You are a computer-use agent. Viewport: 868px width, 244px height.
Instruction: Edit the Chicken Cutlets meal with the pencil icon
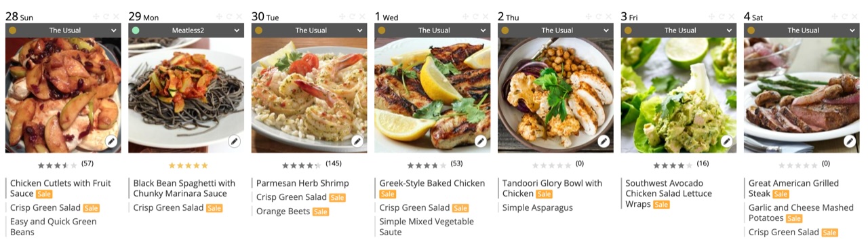[111, 141]
